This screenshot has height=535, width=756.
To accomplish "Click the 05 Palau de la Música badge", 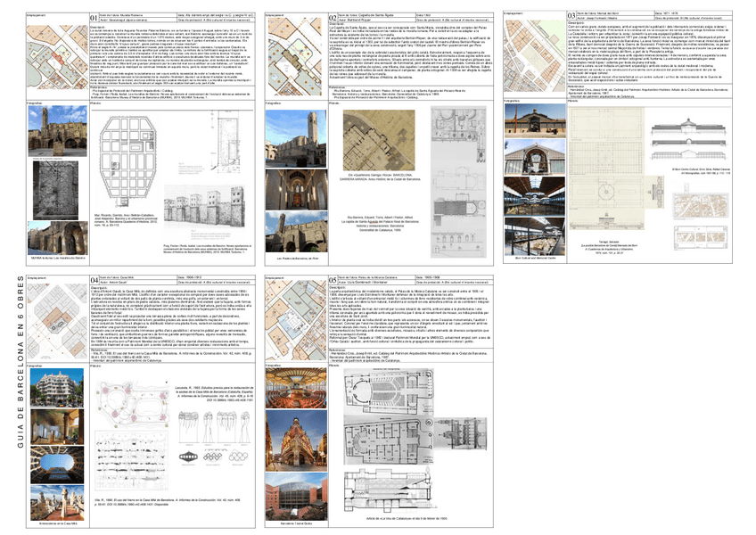I will point(333,281).
